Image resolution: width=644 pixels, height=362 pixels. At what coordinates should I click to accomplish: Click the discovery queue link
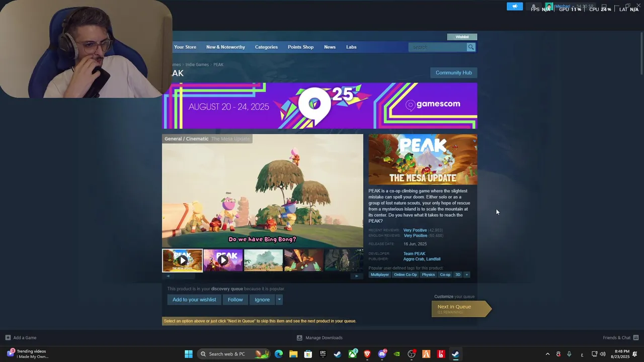(x=227, y=289)
